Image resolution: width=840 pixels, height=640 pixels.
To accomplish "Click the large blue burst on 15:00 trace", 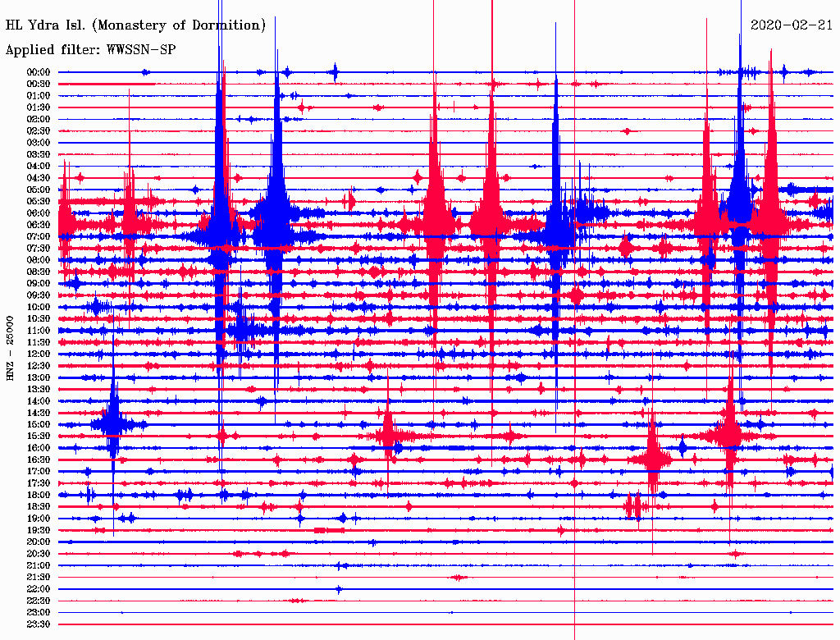I will [x=113, y=424].
